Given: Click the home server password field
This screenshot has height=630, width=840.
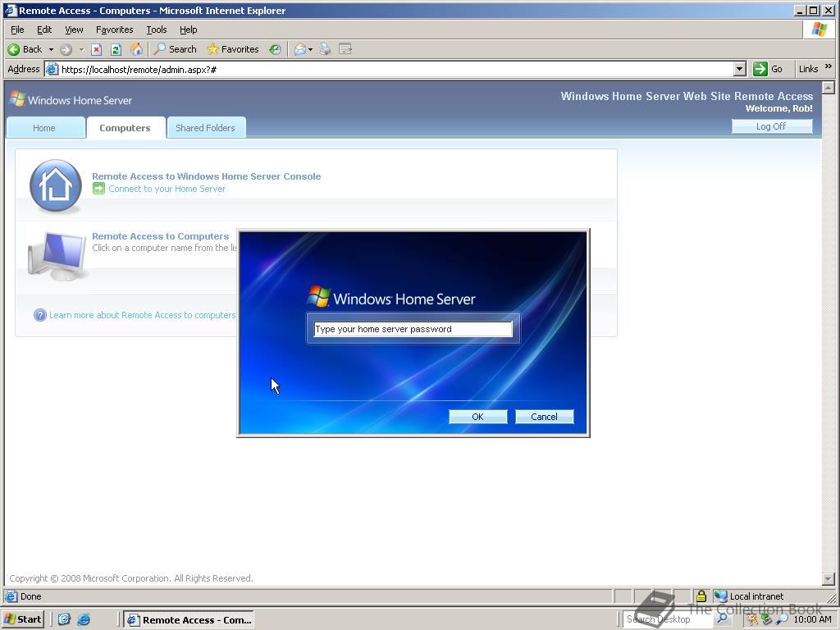Looking at the screenshot, I should (413, 329).
